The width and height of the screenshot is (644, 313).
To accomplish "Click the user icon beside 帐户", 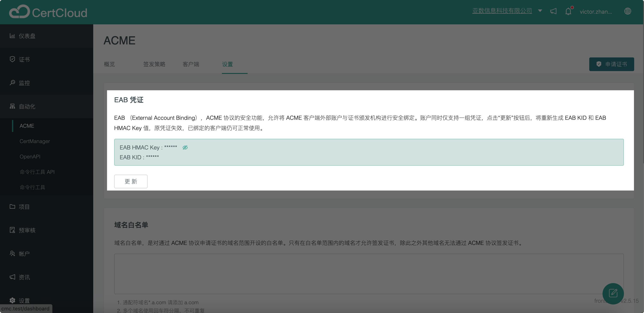I will 12,253.
